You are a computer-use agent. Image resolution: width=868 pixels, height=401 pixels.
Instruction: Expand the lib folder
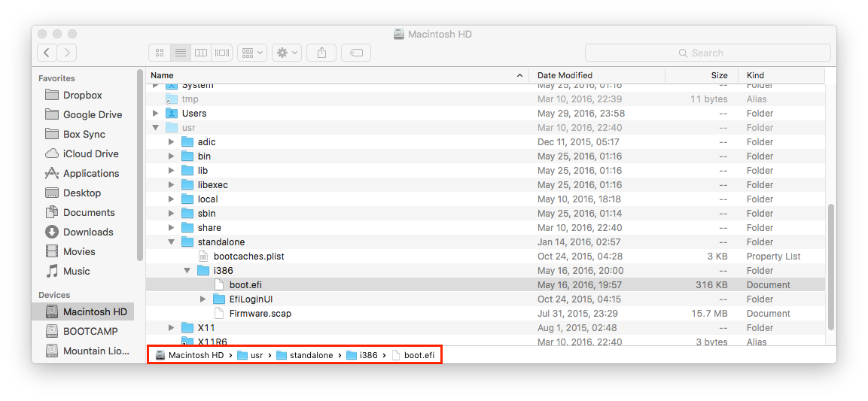172,171
